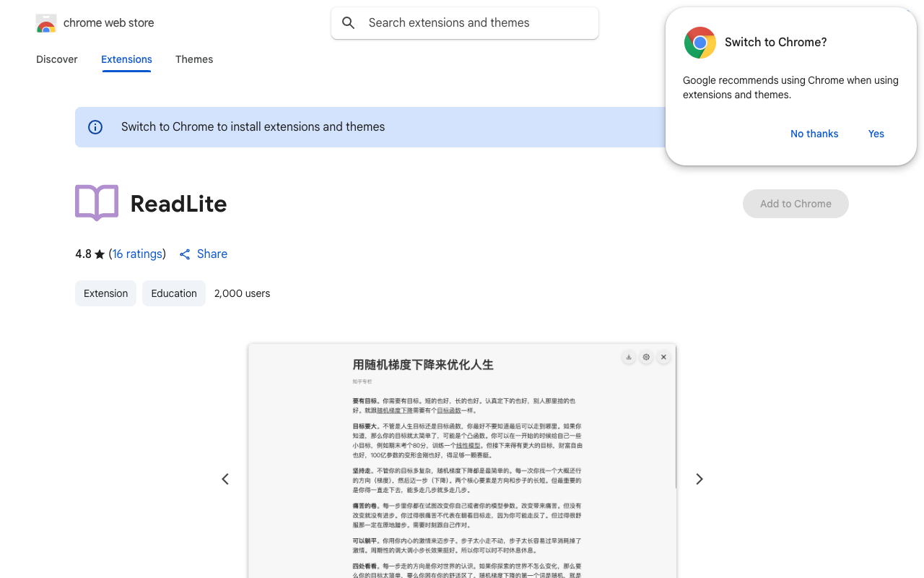Choose No thanks in the popup

pos(814,134)
